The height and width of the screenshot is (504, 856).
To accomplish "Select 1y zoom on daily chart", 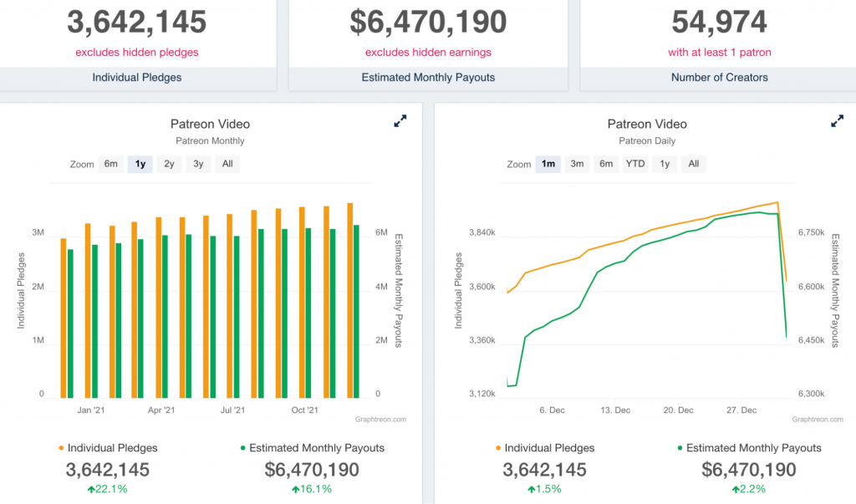I will click(x=665, y=164).
